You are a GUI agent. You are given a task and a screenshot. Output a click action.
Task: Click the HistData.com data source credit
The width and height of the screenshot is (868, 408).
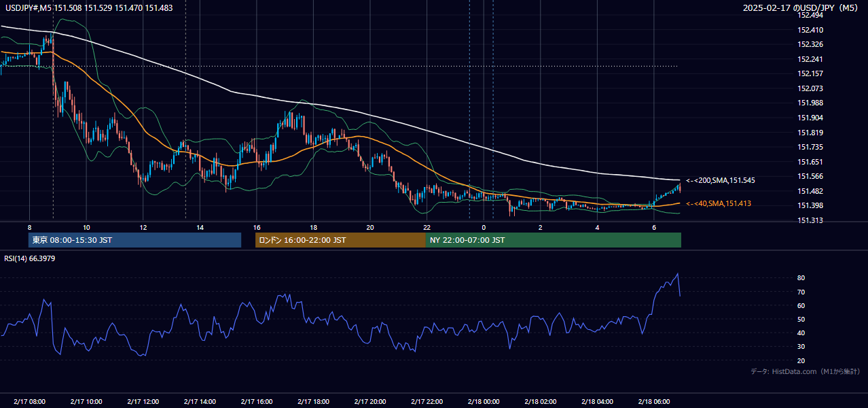click(806, 371)
